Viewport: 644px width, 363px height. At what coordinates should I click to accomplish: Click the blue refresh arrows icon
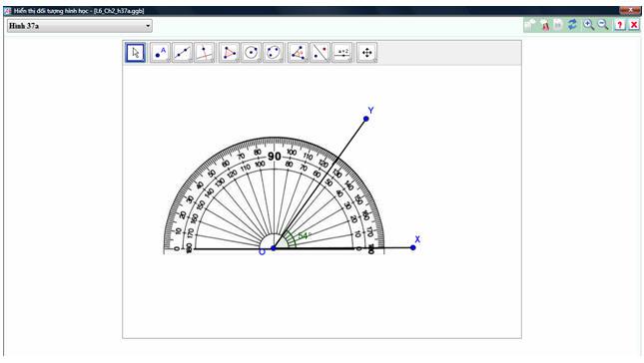tap(572, 25)
